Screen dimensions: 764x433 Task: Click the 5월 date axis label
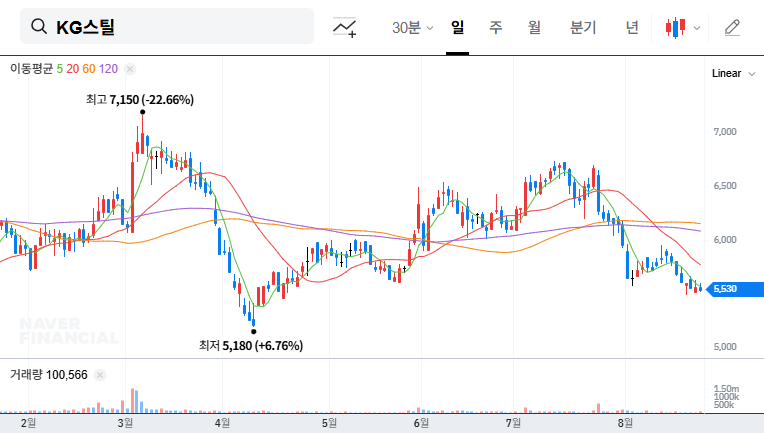click(329, 423)
